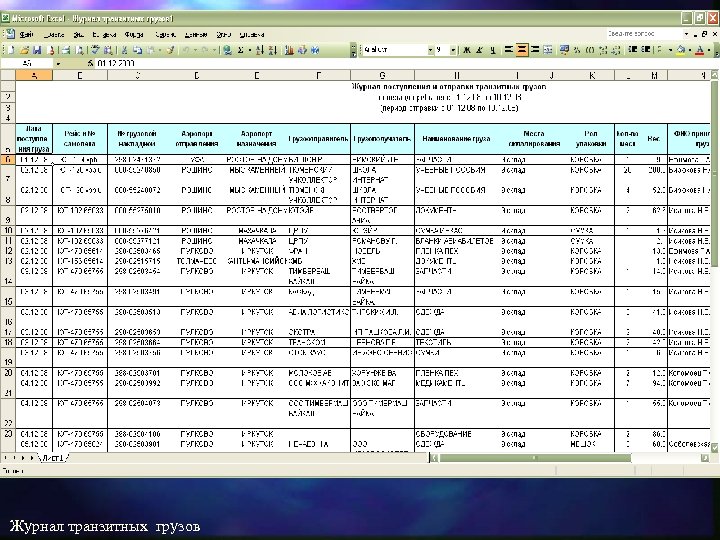This screenshot has width=720, height=540.
Task: Click the Ask a Question input box
Action: (x=644, y=34)
